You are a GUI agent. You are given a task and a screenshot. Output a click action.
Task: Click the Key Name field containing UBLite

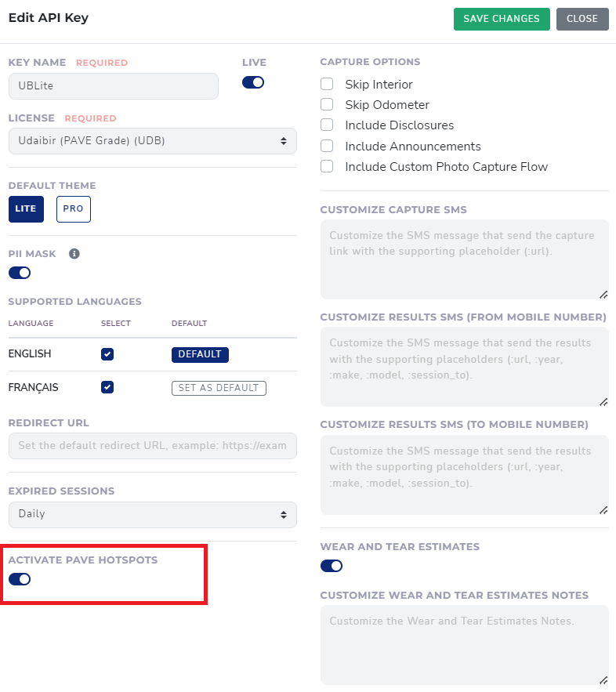click(x=114, y=86)
